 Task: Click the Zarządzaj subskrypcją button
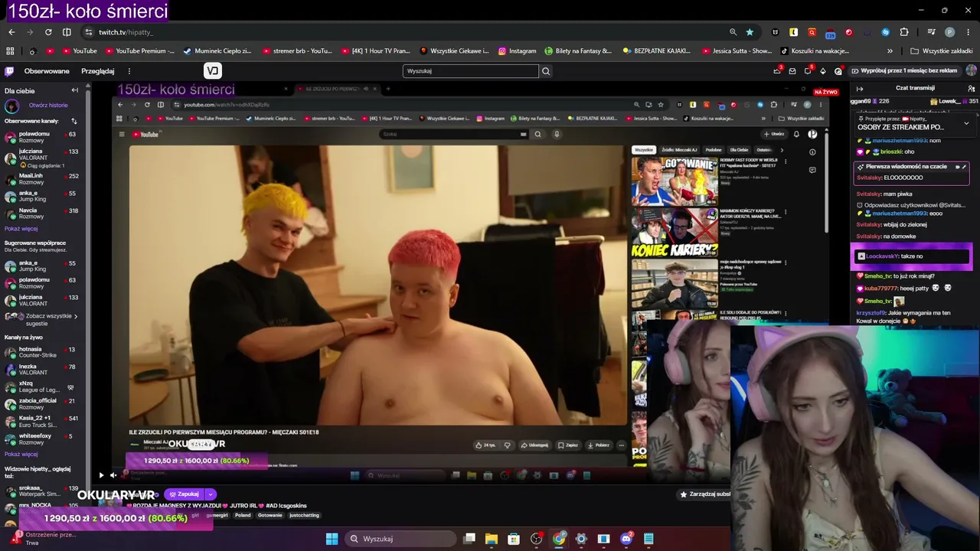[x=704, y=494]
